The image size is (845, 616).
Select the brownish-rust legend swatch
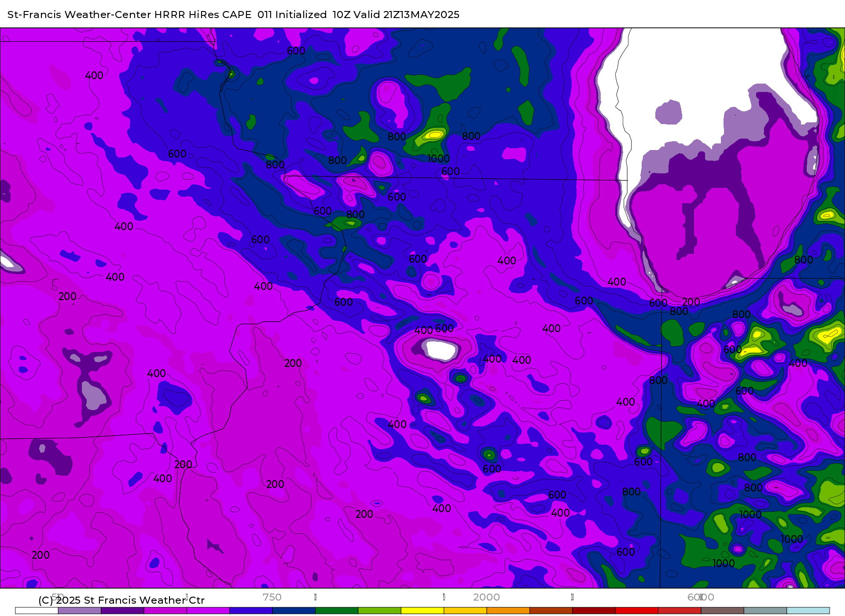pyautogui.click(x=551, y=611)
